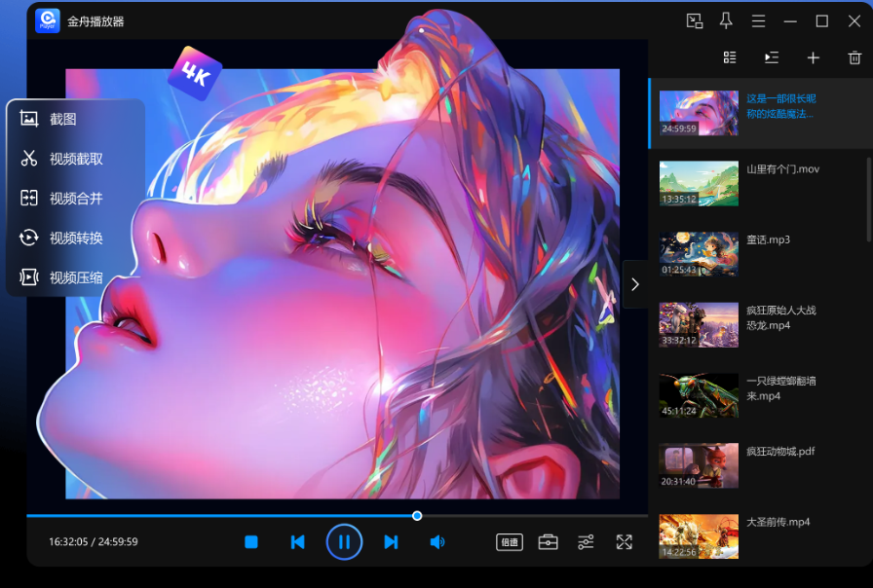Choose 视频压缩 in the tool menu
The image size is (873, 588).
click(76, 277)
